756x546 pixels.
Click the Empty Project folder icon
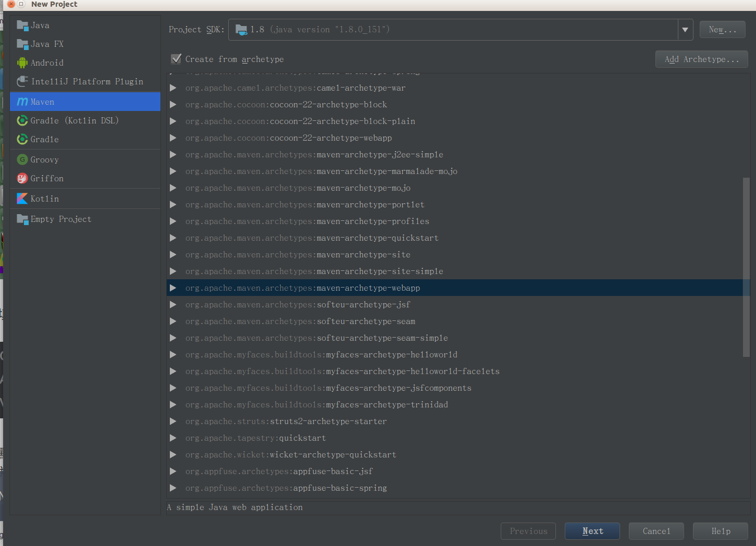22,219
